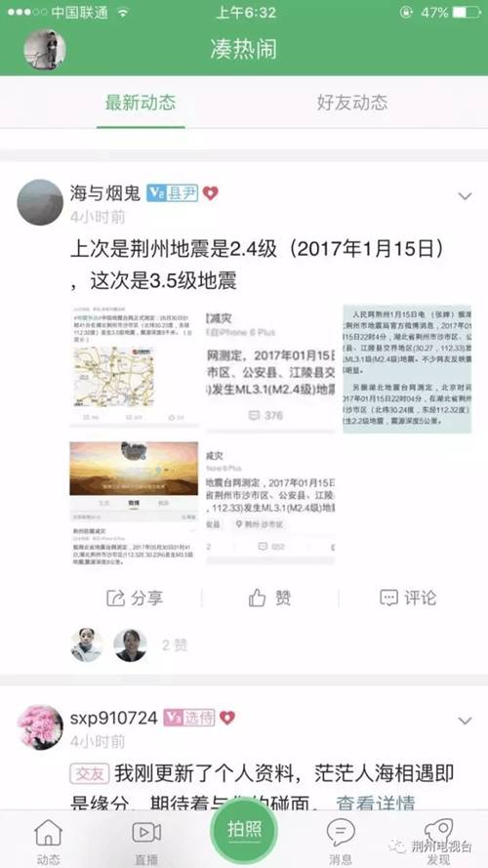Like the post with 赞 thumbs-up
Viewport: 488px width, 868px height.
270,598
